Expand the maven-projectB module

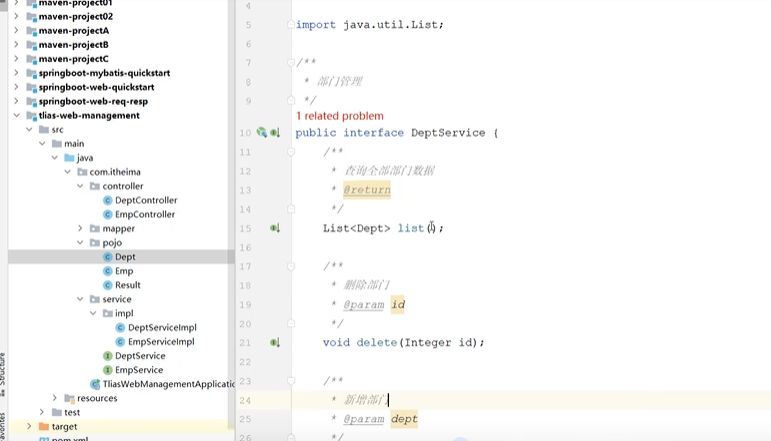[16, 45]
